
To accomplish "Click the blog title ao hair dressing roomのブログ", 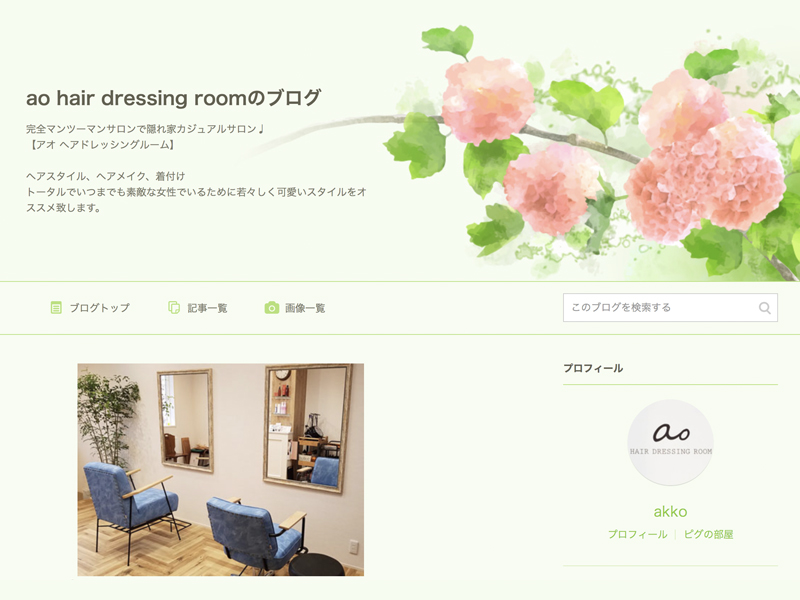I will (x=173, y=98).
